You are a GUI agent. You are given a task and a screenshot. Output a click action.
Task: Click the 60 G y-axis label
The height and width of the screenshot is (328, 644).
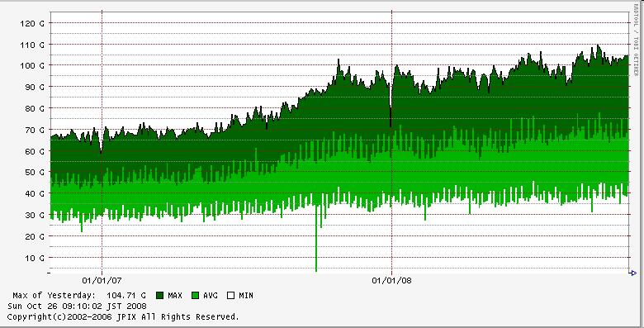(35, 151)
